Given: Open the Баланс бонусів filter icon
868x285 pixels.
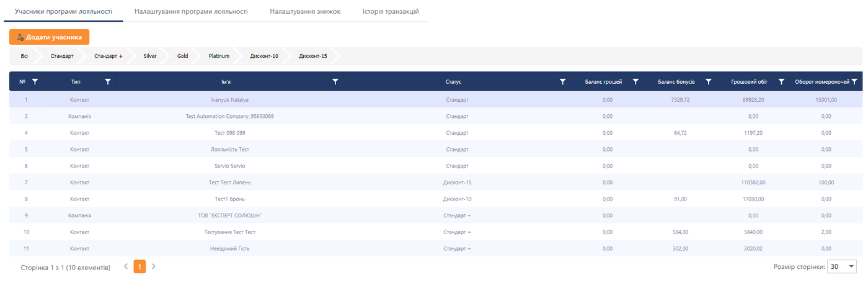Looking at the screenshot, I should (x=708, y=81).
